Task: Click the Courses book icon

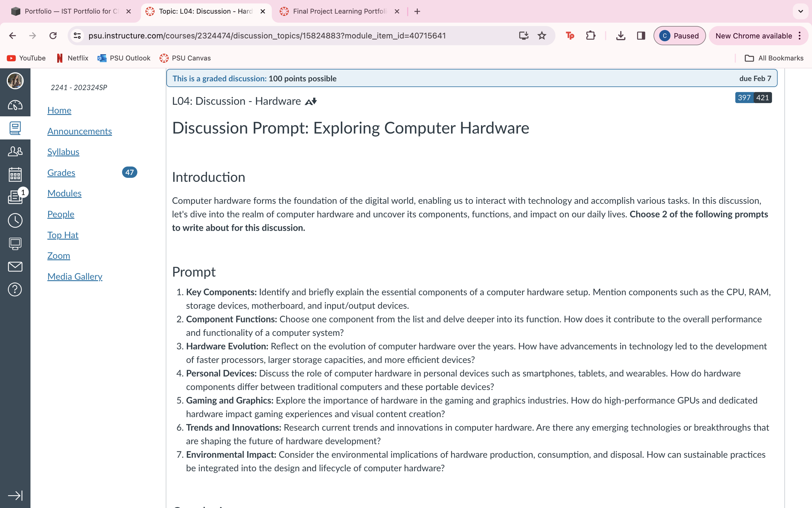Action: (15, 128)
